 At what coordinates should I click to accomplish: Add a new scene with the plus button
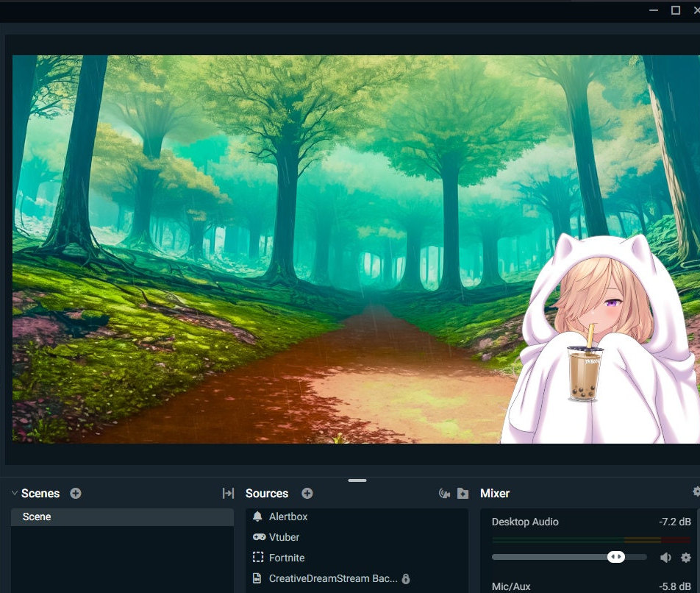coord(75,493)
